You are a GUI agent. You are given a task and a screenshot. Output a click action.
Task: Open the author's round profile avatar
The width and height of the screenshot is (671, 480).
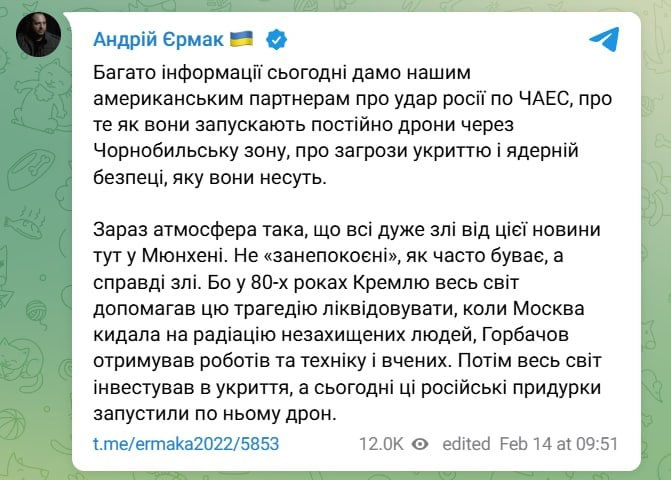pos(39,35)
